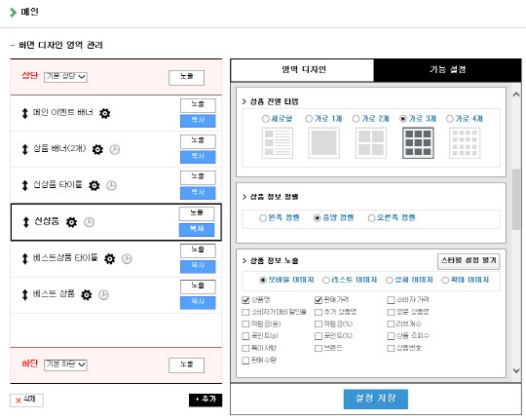Click the 가로 1개 single-block layout thumbnail
526x420 pixels.
click(323, 142)
